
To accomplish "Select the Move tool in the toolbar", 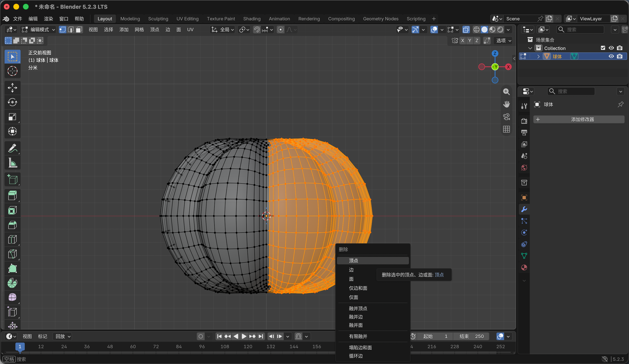I will 12,88.
